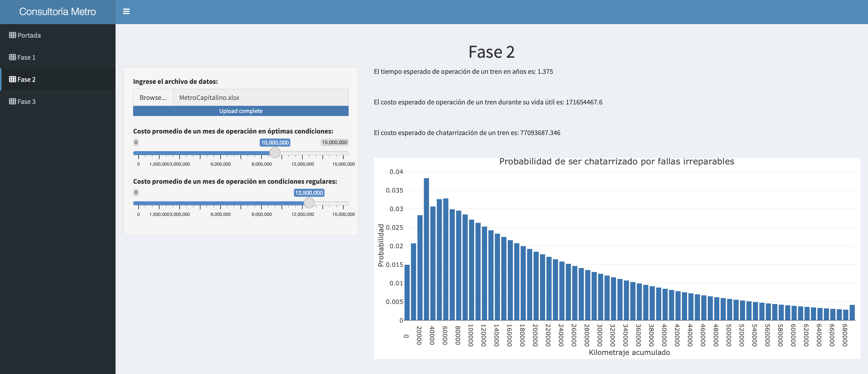868x374 pixels.
Task: Click the óptimas condiciones slider handle
Action: pyautogui.click(x=275, y=153)
